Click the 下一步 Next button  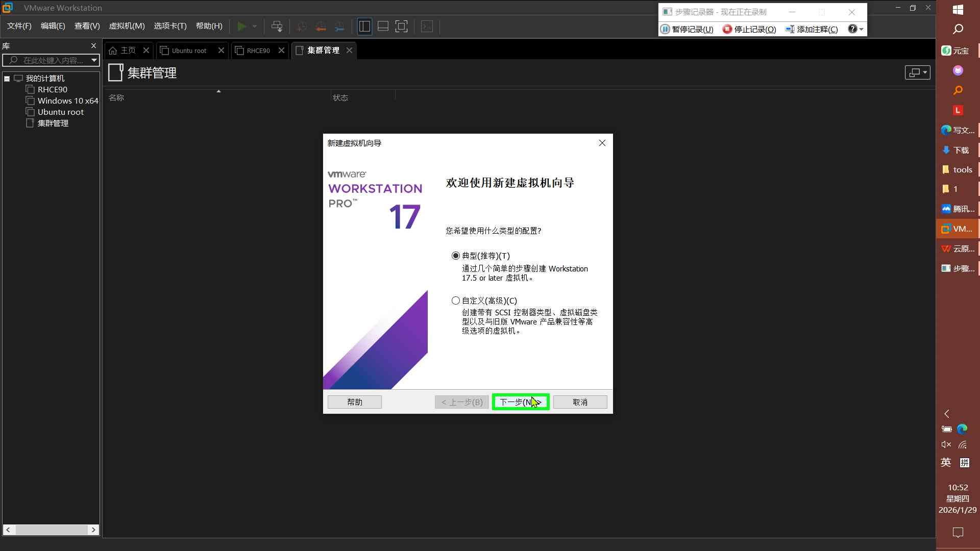(521, 402)
